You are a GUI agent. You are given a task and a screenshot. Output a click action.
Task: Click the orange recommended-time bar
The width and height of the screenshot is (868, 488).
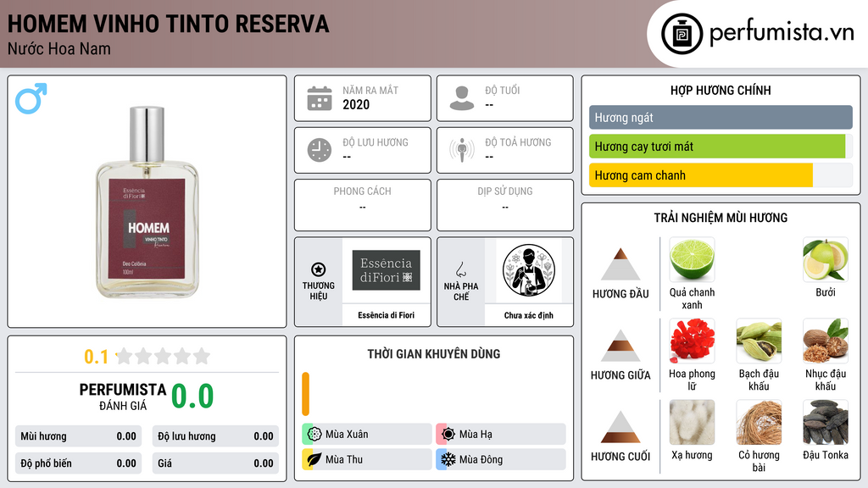[x=305, y=394]
